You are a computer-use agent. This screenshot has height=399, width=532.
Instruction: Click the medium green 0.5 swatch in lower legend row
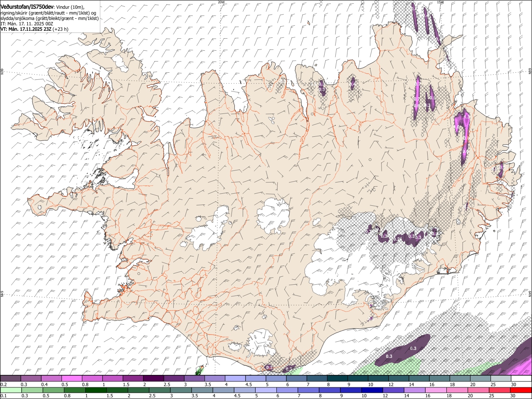coord(53,390)
